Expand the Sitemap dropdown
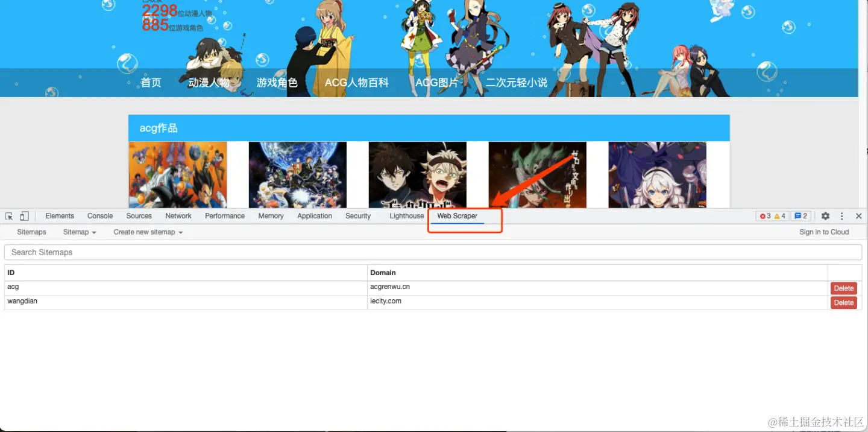The height and width of the screenshot is (432, 868). point(80,232)
